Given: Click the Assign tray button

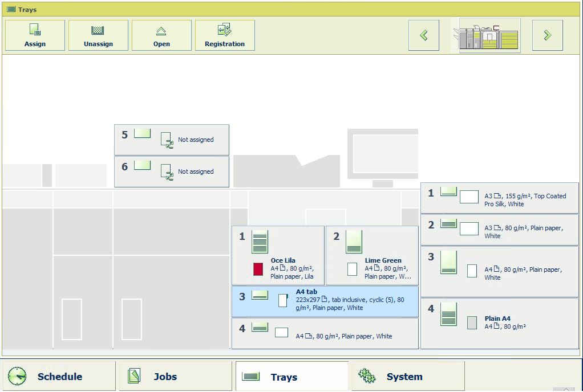Looking at the screenshot, I should pyautogui.click(x=35, y=35).
